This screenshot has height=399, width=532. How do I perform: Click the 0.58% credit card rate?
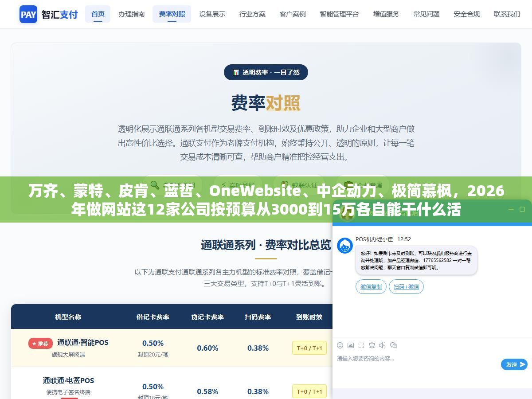207,391
